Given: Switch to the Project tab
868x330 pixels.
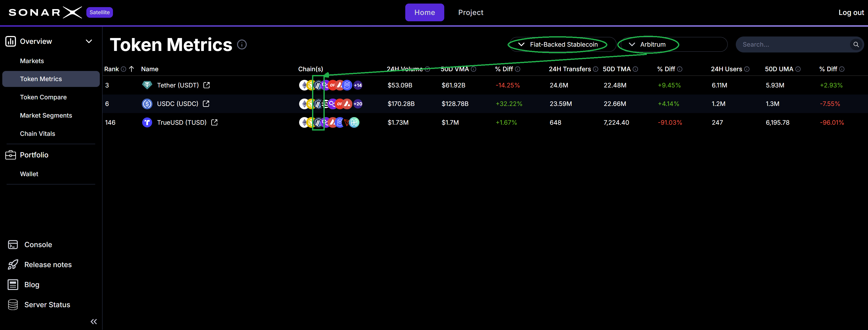Looking at the screenshot, I should coord(471,12).
